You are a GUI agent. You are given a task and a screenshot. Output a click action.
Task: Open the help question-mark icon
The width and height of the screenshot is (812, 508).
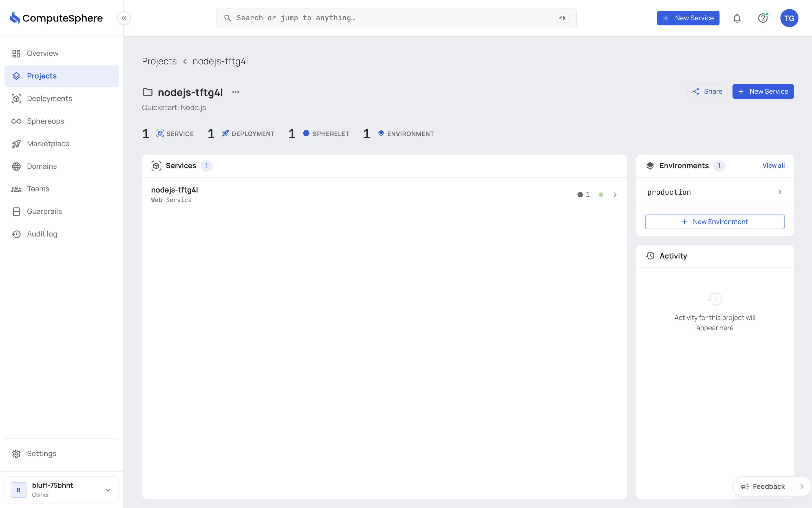click(763, 18)
